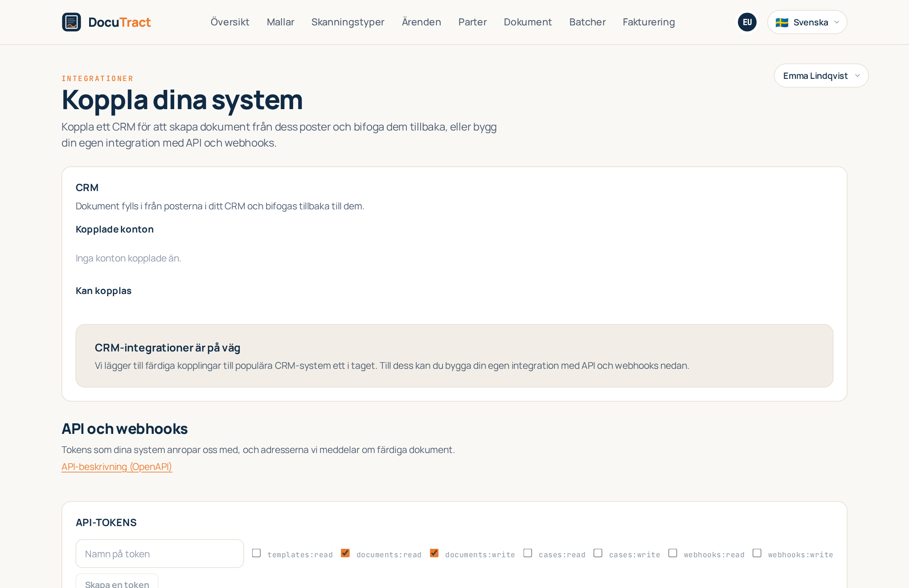
Task: Click the DocuTract brand name
Action: (119, 22)
